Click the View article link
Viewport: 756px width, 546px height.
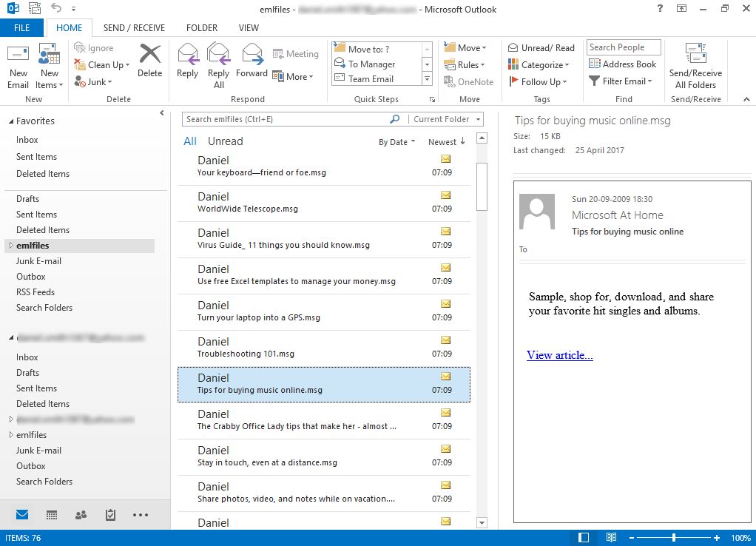point(560,355)
